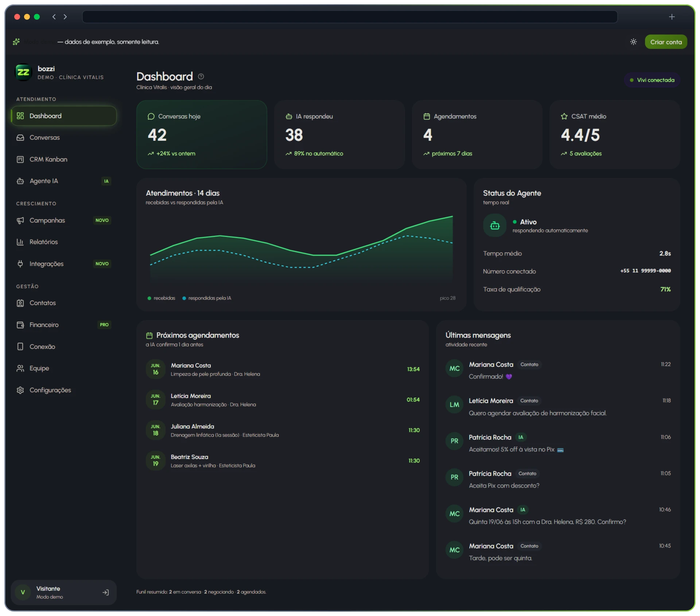
Task: Click the Vivi conectada status badge
Action: [652, 80]
